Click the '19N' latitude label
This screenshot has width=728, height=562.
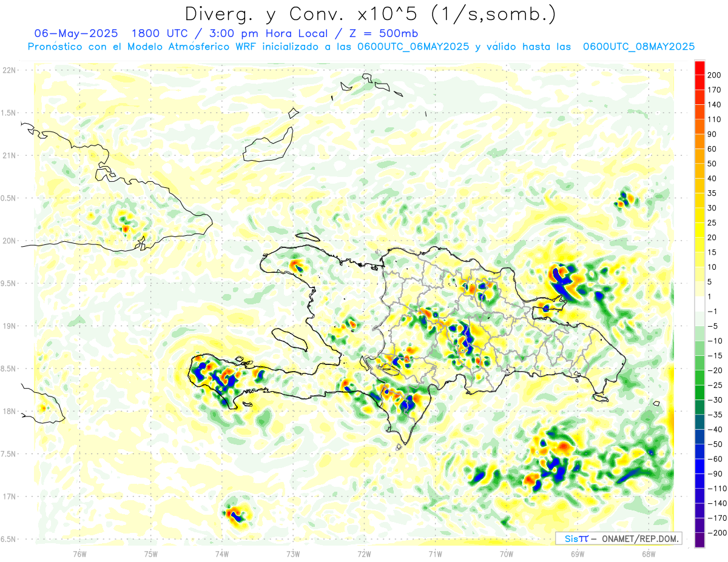9,326
